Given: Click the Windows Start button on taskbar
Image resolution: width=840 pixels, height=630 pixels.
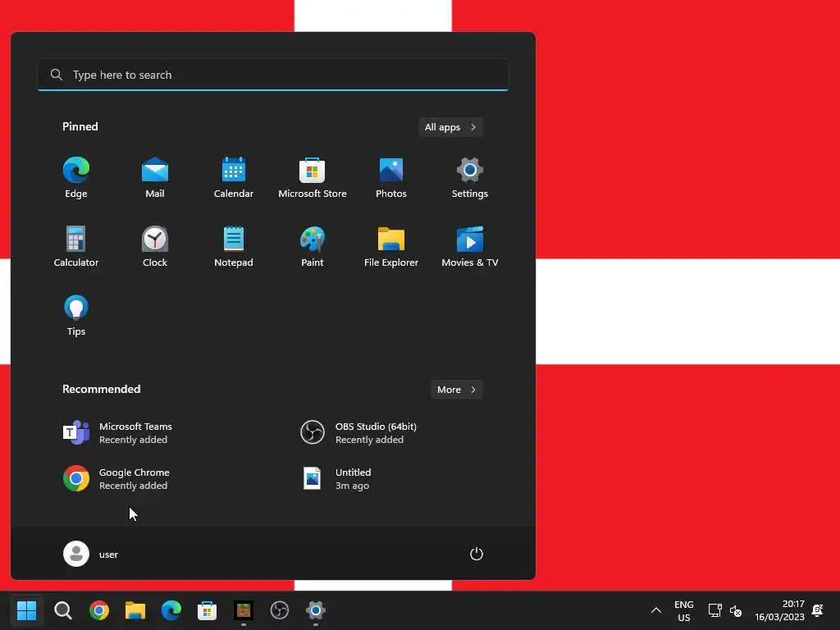Looking at the screenshot, I should [x=26, y=610].
